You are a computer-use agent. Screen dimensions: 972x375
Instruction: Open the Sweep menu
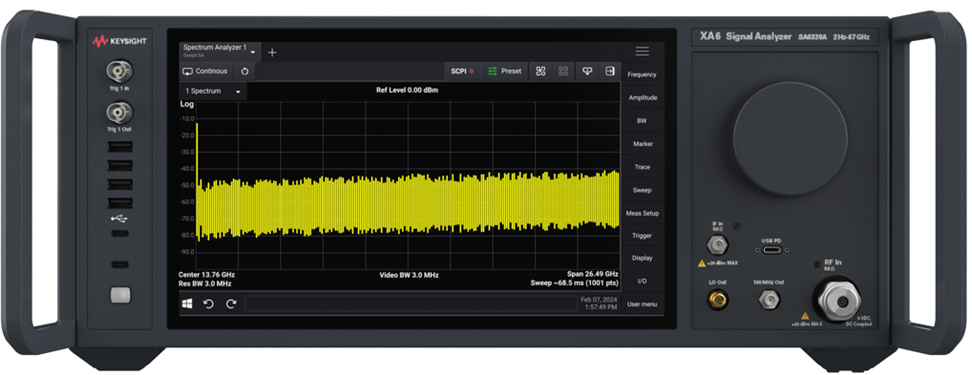click(642, 190)
